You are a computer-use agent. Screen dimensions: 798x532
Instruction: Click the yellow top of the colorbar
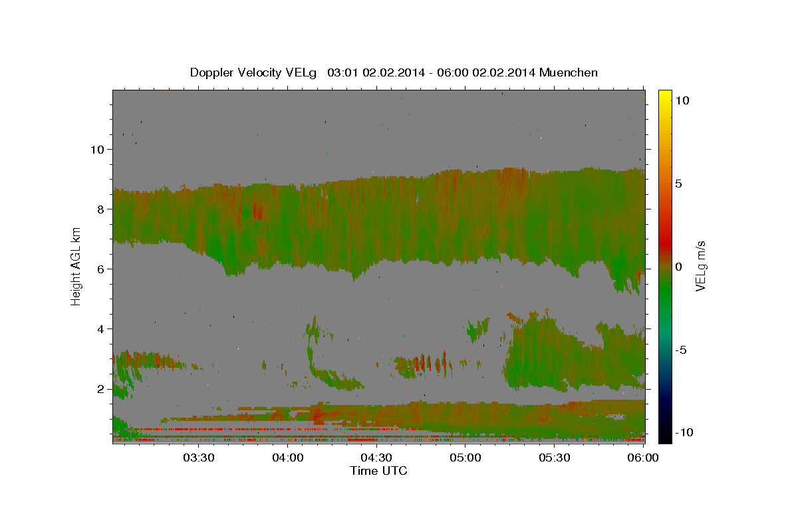click(x=664, y=98)
